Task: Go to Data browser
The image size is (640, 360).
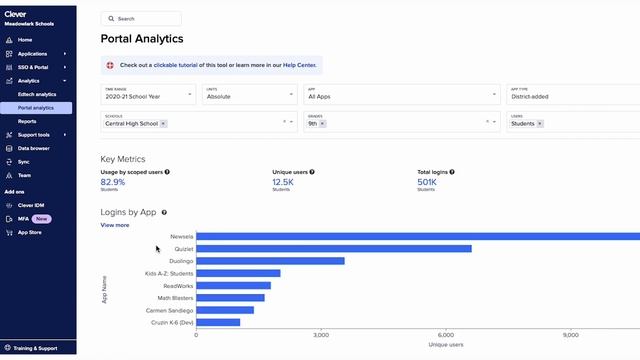Action: tap(33, 148)
